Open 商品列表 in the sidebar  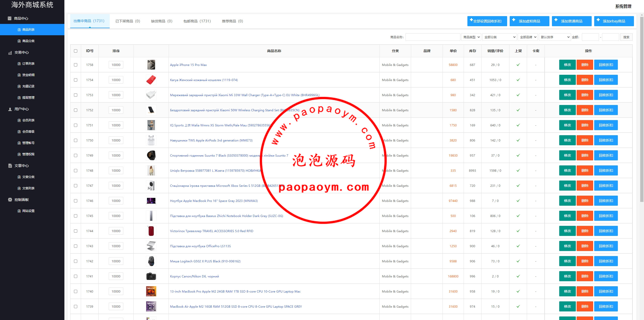[x=32, y=30]
